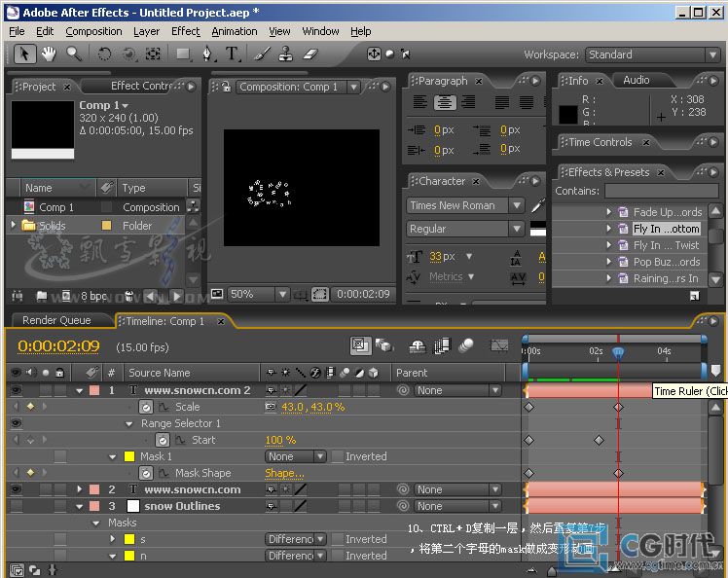Click the Shape... mask shape link
Screen dimensions: 728x578
[284, 473]
